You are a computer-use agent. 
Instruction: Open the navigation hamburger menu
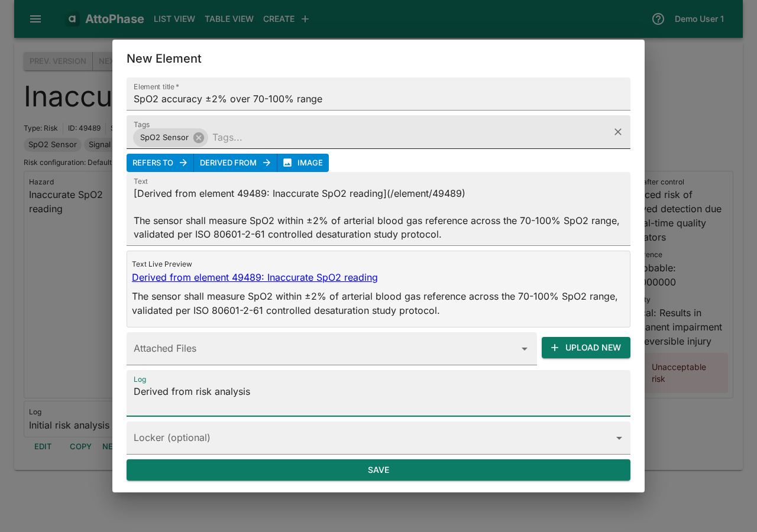[x=35, y=18]
